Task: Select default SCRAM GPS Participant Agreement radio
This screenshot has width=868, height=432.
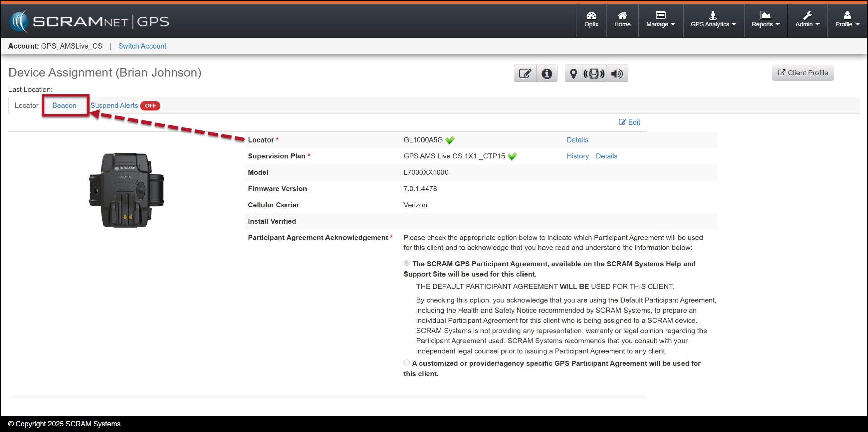Action: click(406, 263)
